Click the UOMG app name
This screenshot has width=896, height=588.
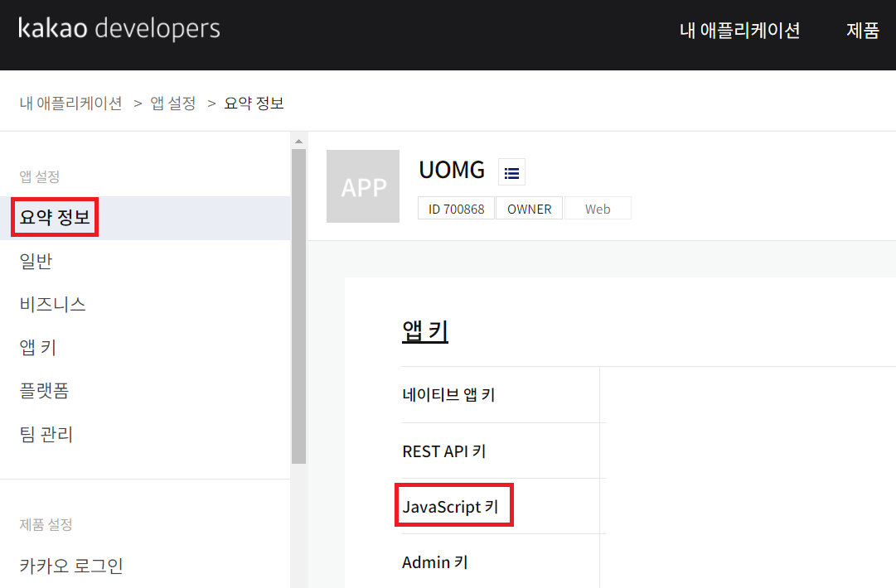click(x=452, y=170)
